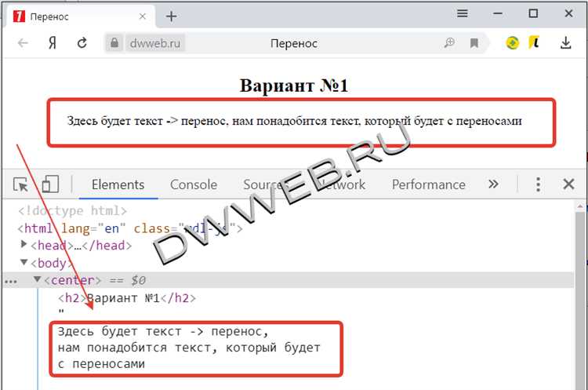The width and height of the screenshot is (588, 390).
Task: Switch to the Network tab
Action: point(340,184)
